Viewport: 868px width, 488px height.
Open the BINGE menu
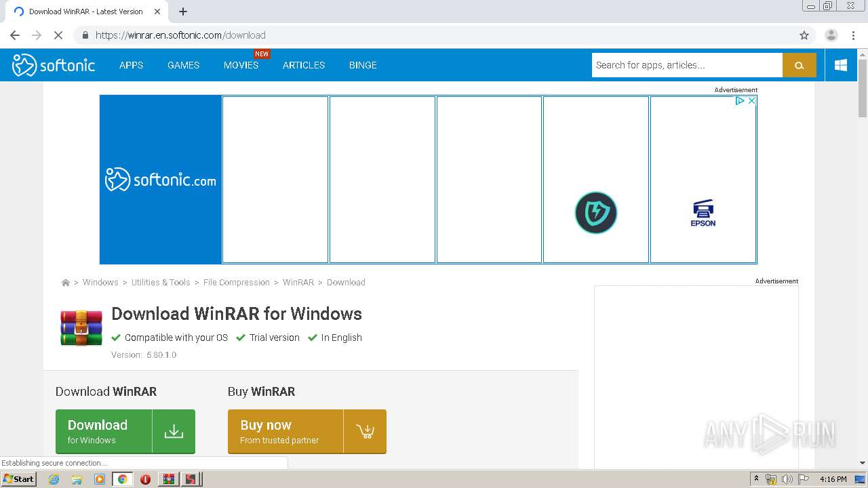(363, 65)
